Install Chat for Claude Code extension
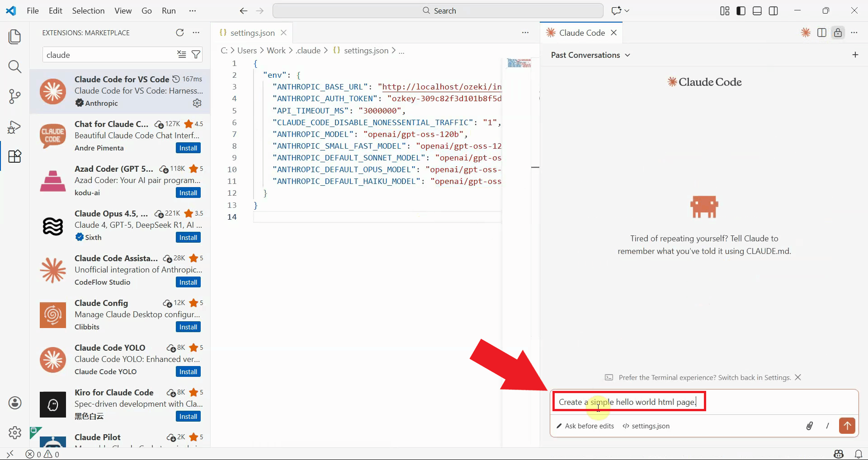This screenshot has height=460, width=868. click(x=188, y=148)
